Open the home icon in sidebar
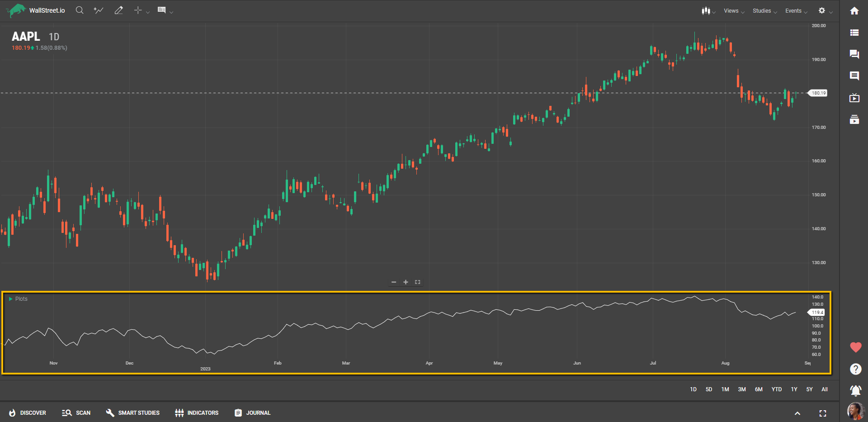This screenshot has width=868, height=422. pos(854,11)
